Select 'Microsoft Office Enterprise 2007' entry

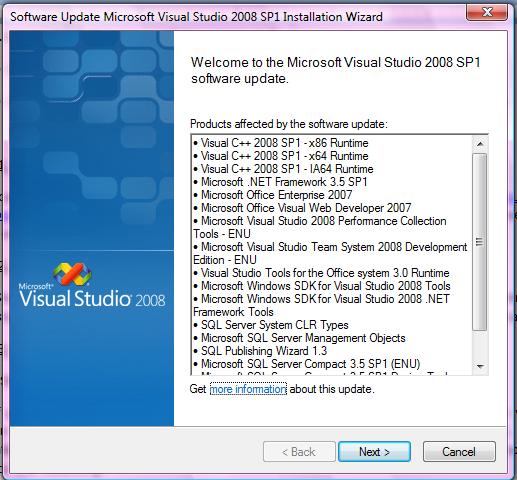pyautogui.click(x=273, y=195)
